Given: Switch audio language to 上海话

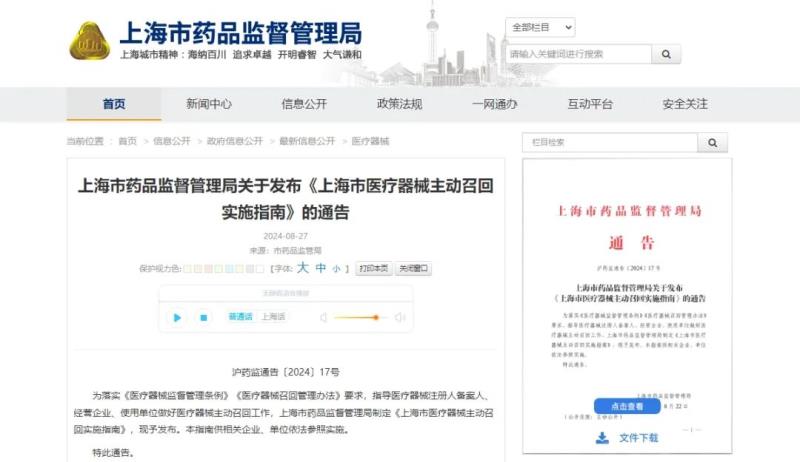Looking at the screenshot, I should [x=273, y=317].
